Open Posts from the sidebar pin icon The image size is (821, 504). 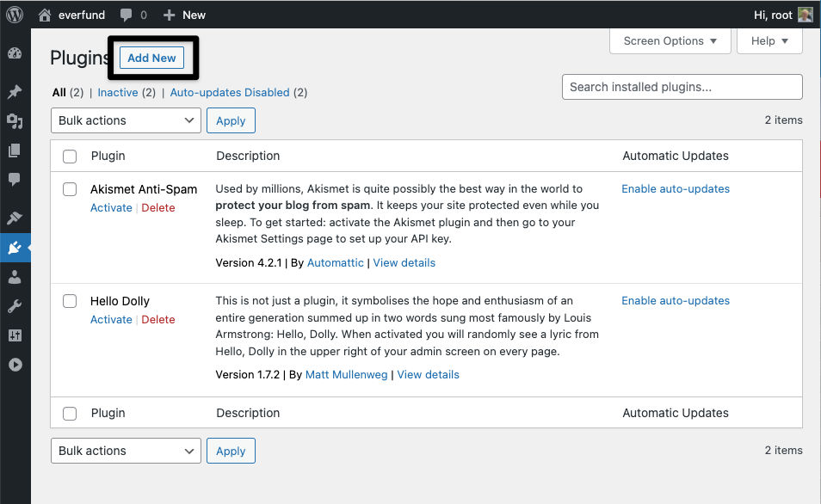(15, 91)
